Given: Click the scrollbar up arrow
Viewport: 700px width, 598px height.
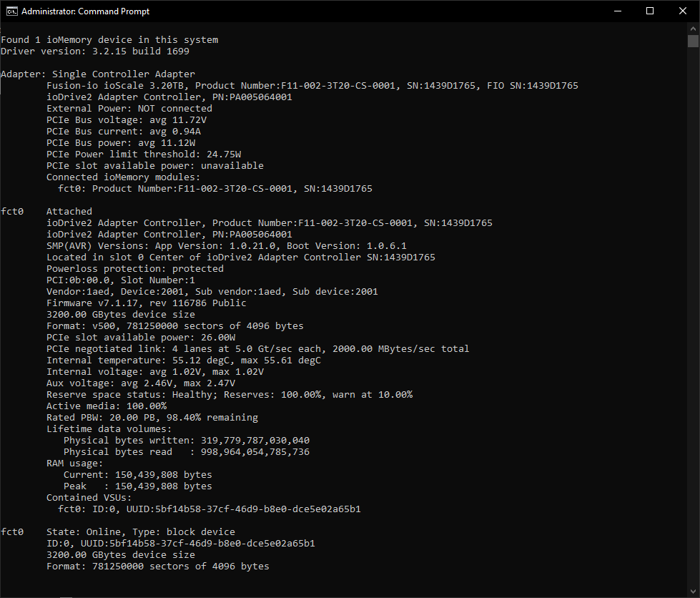Looking at the screenshot, I should 693,29.
